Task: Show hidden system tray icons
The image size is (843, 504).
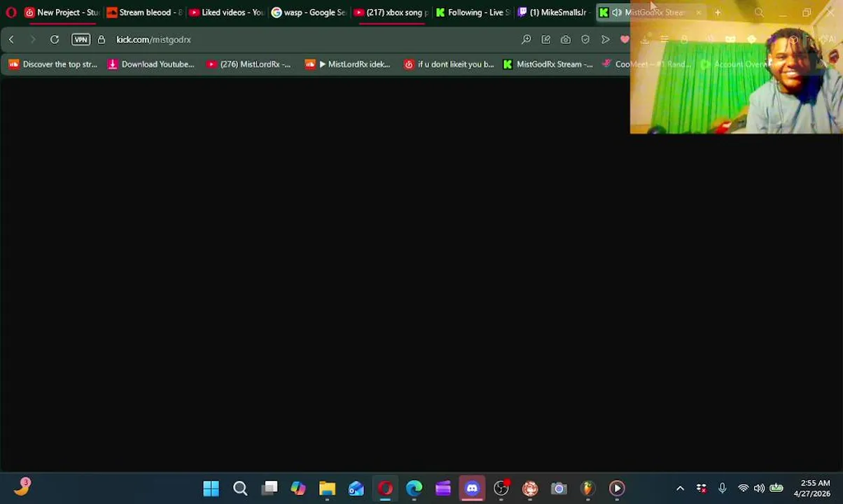Action: [680, 489]
